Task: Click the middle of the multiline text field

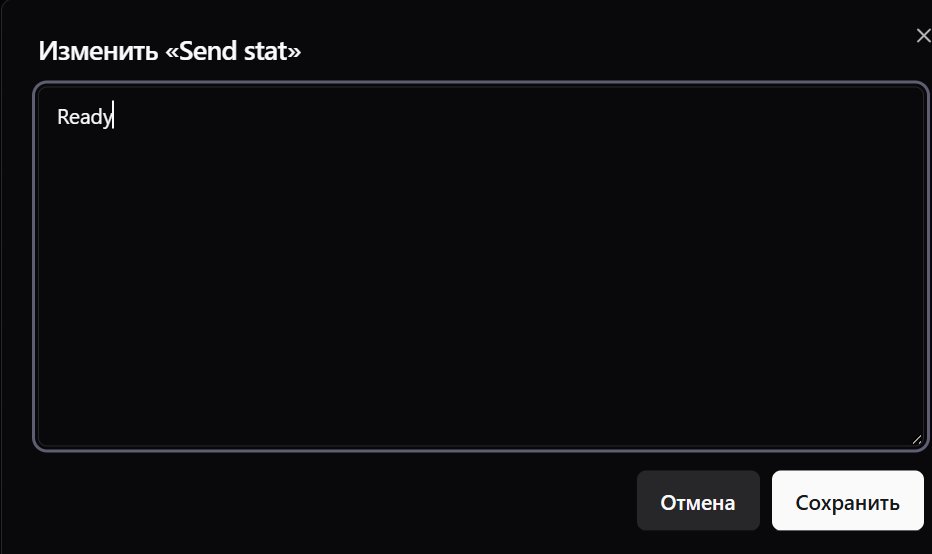Action: (x=478, y=267)
